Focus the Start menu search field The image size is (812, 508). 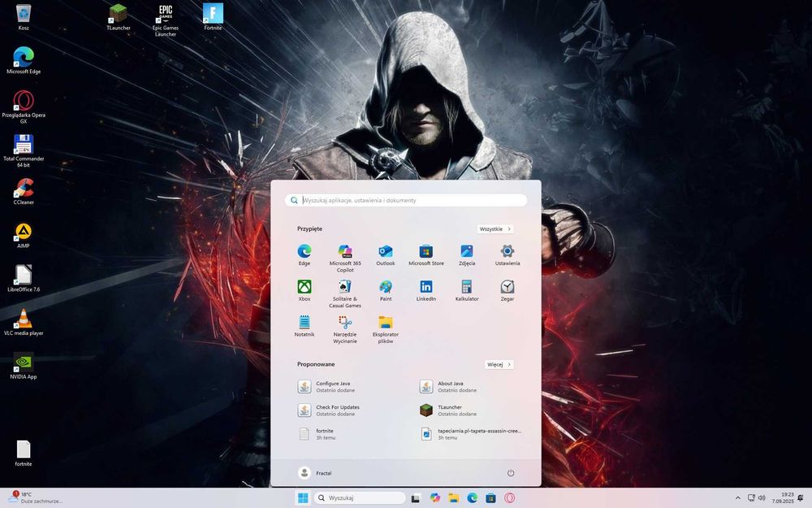405,200
